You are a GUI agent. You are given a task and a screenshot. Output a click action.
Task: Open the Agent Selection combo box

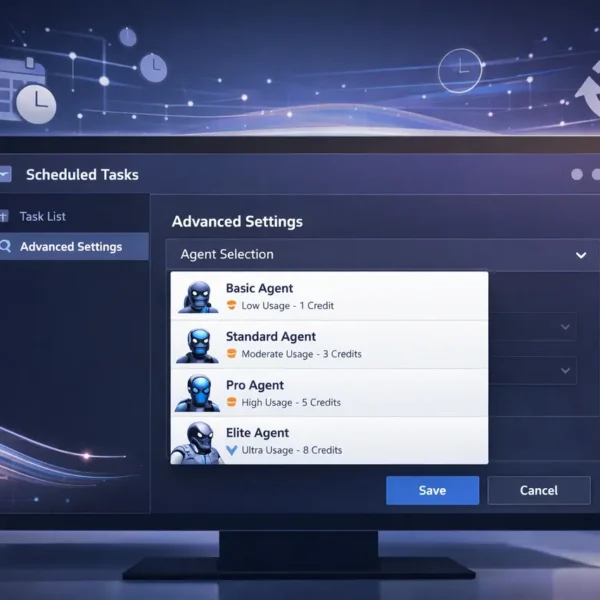tap(383, 255)
